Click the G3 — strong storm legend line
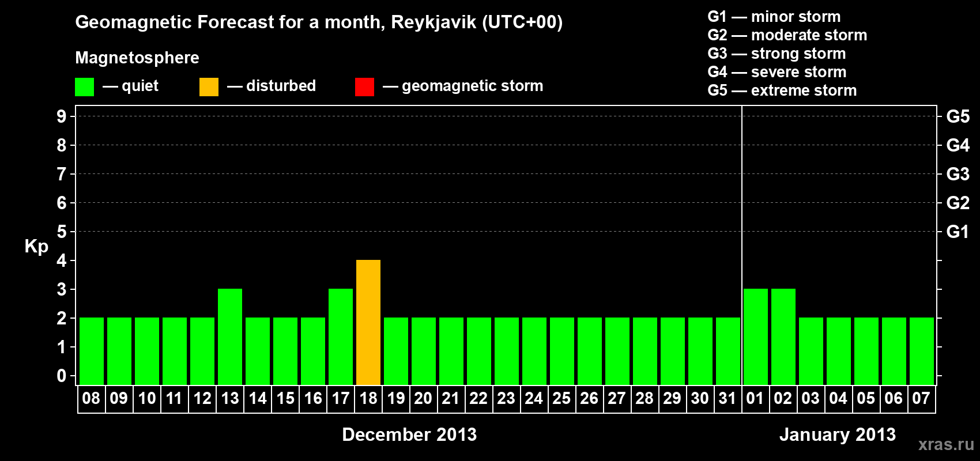The height and width of the screenshot is (461, 980). point(777,54)
